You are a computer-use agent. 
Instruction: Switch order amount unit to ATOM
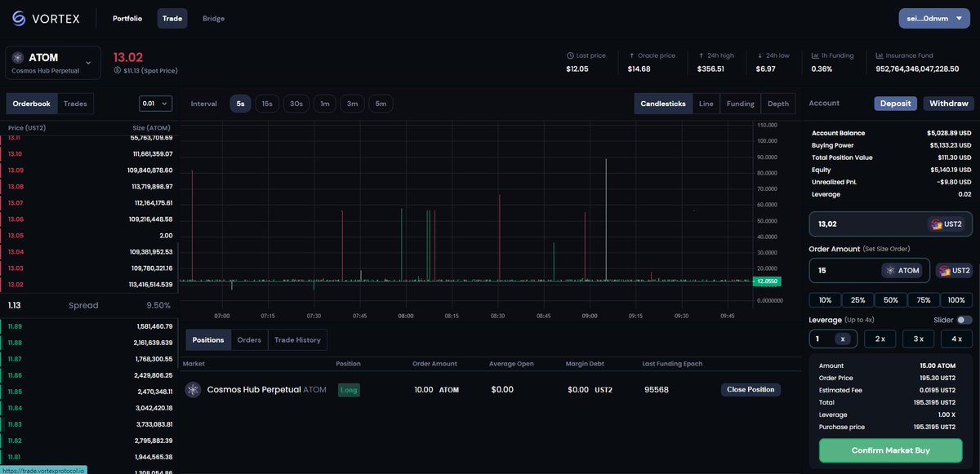(902, 270)
